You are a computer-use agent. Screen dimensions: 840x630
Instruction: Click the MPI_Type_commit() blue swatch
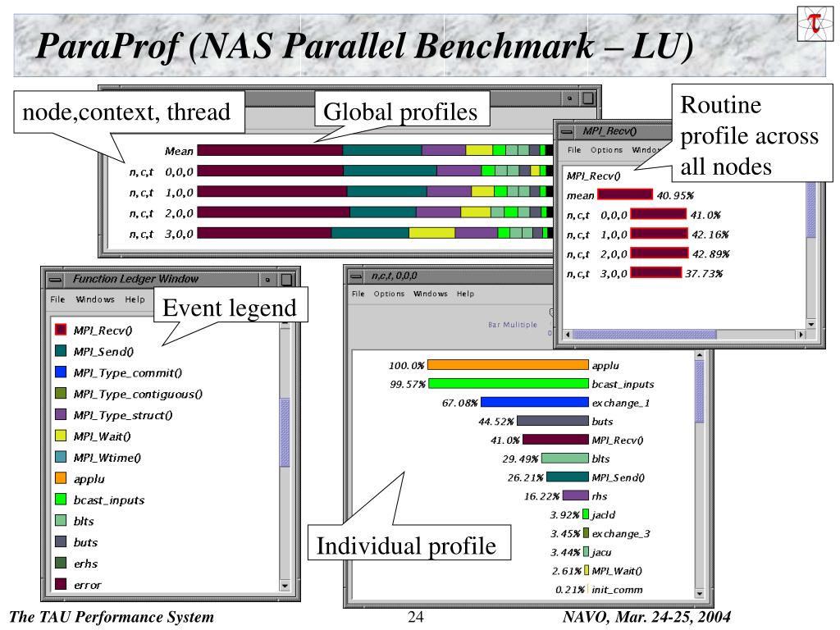tap(61, 372)
